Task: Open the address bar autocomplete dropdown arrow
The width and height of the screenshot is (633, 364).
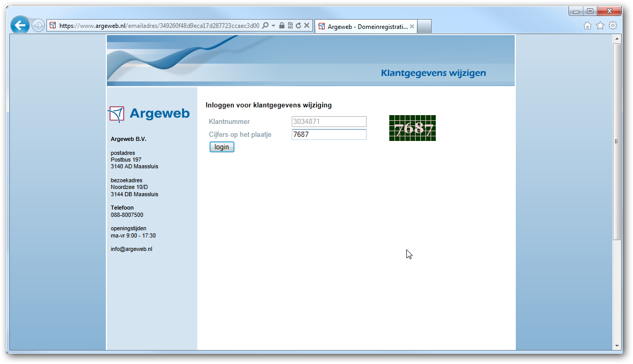Action: pyautogui.click(x=273, y=25)
